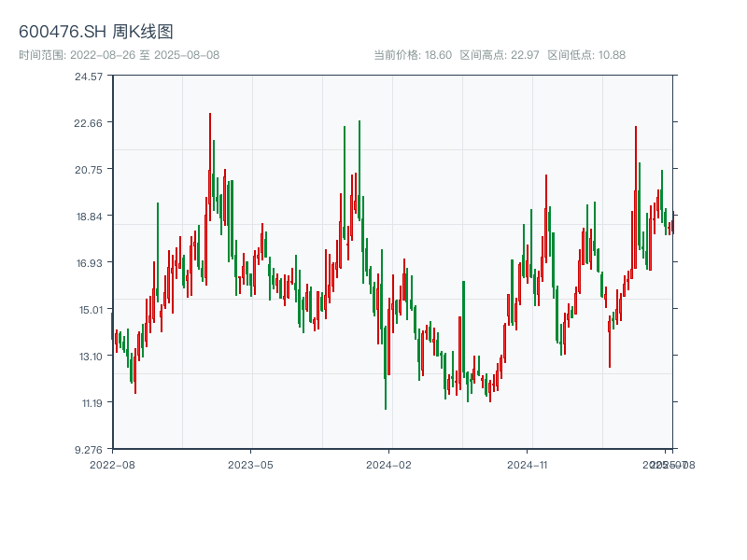The width and height of the screenshot is (747, 560).
Task: Click the x-axis label 2024-11
Action: pyautogui.click(x=527, y=465)
